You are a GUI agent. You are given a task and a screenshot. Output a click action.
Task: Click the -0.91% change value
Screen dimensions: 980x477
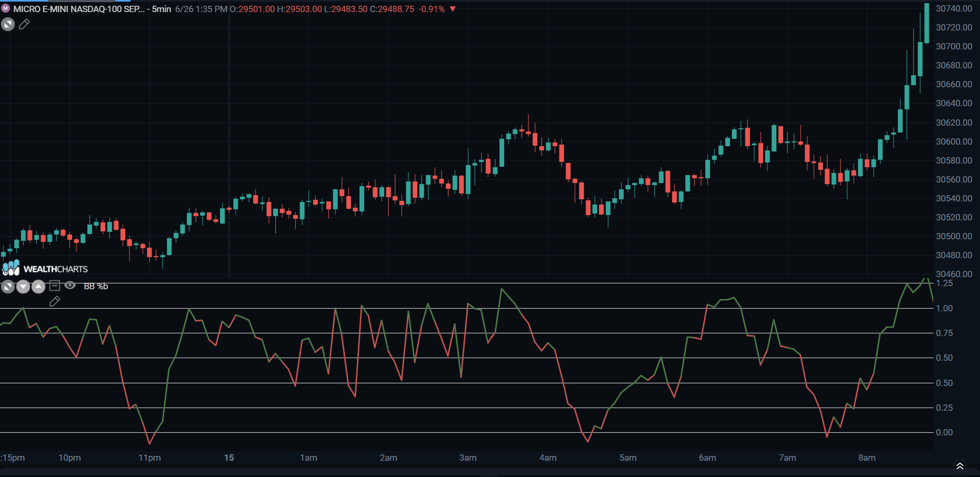pos(432,9)
